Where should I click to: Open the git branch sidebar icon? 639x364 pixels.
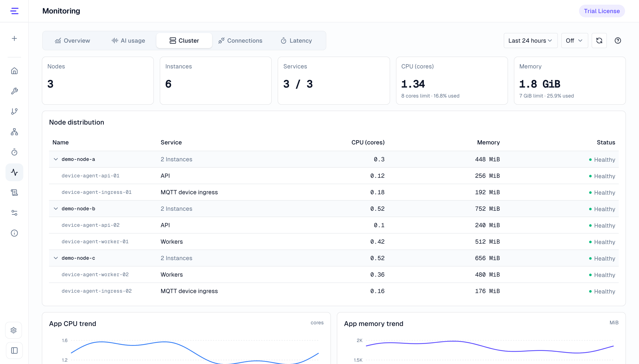[14, 111]
